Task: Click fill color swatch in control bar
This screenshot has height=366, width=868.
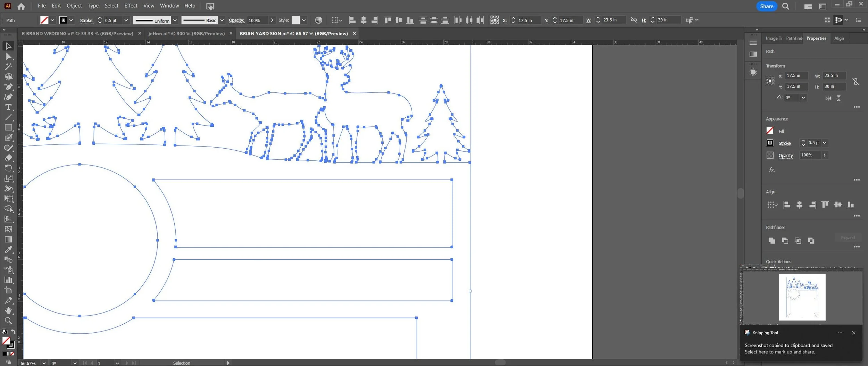Action: [x=44, y=20]
